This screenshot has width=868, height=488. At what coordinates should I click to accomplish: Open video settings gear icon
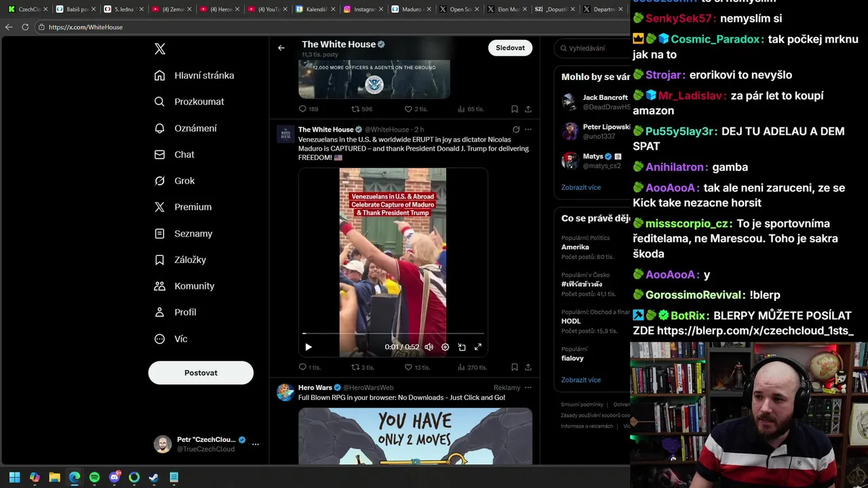(445, 347)
